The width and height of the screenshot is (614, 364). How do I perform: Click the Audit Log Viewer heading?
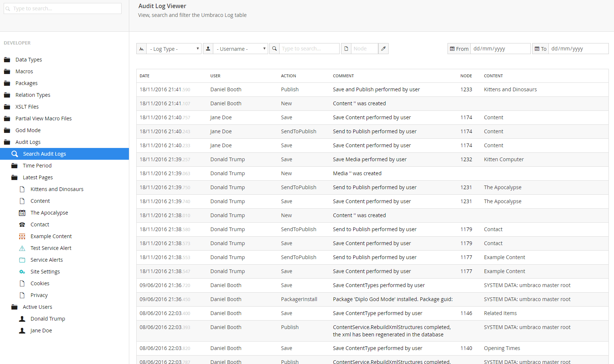162,6
